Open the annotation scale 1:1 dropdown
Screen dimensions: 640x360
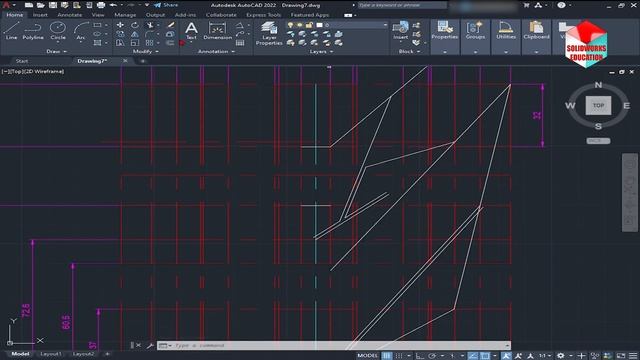545,356
